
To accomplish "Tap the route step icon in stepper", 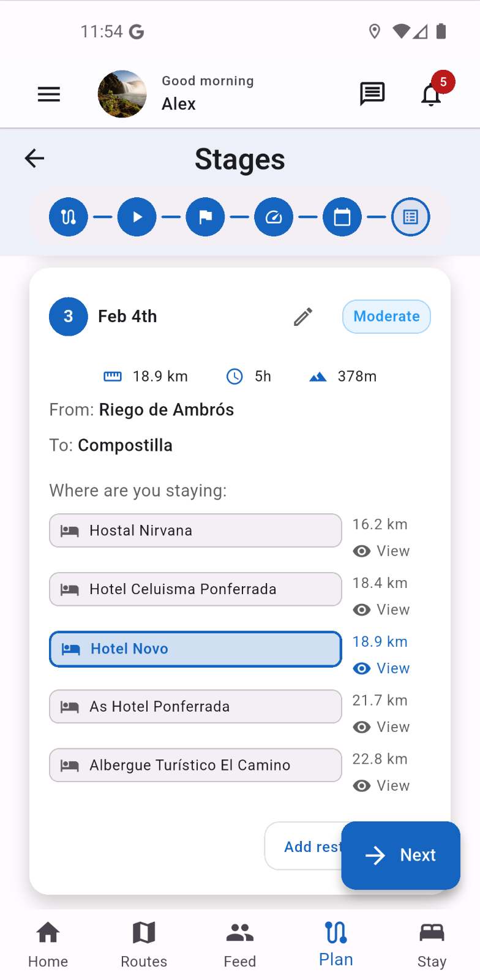I will coord(69,217).
